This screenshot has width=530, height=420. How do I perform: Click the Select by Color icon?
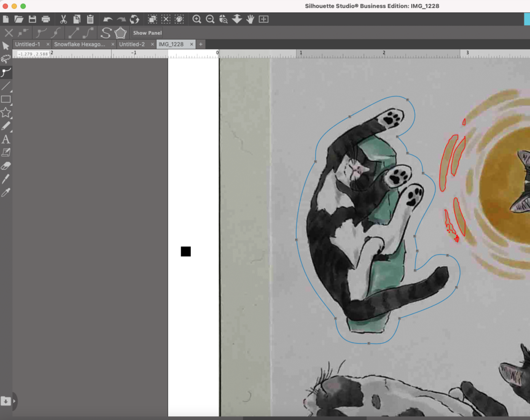(x=179, y=19)
